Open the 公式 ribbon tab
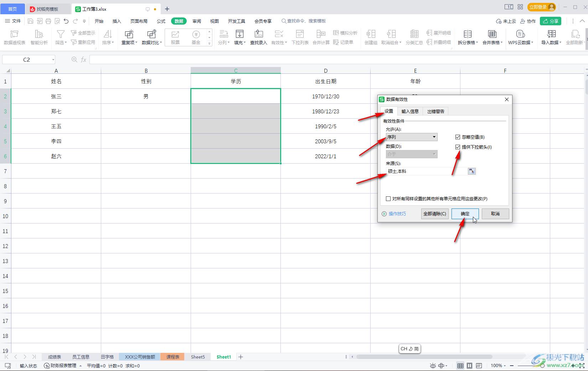The image size is (588, 371). (x=161, y=21)
